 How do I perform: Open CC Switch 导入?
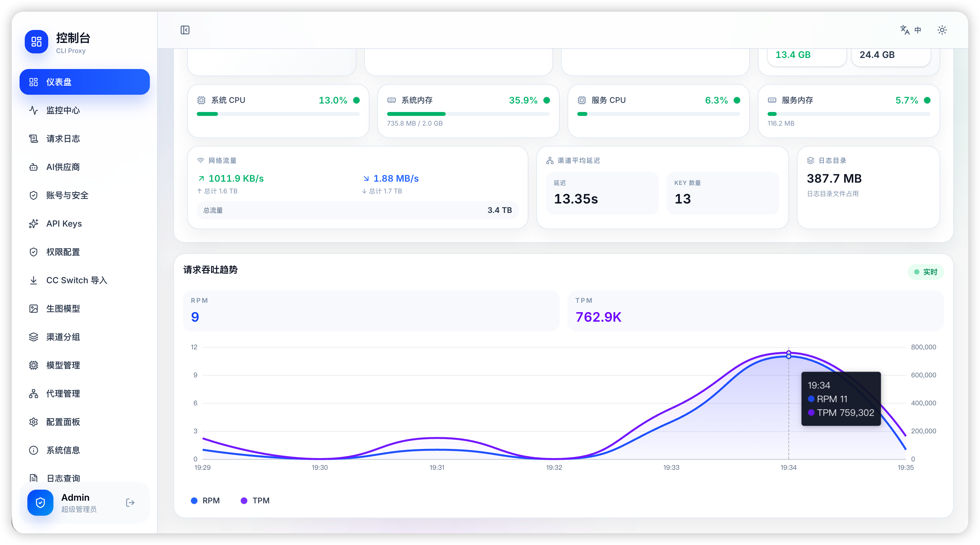click(84, 280)
